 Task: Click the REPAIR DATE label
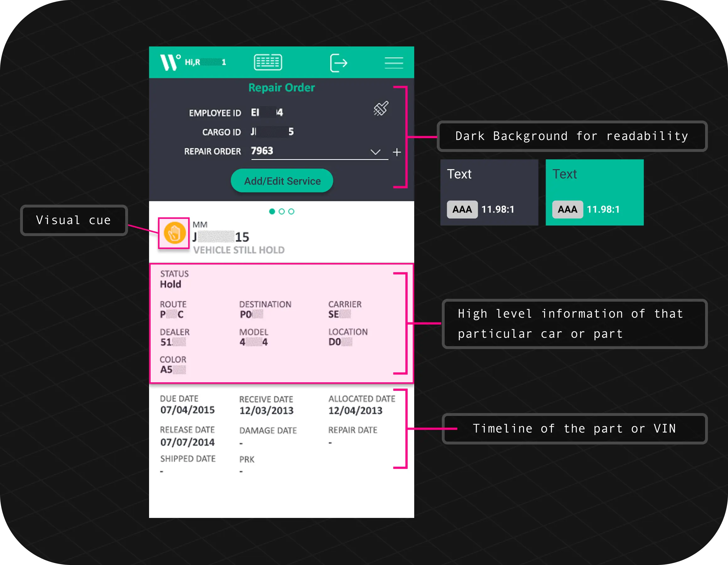coord(353,430)
